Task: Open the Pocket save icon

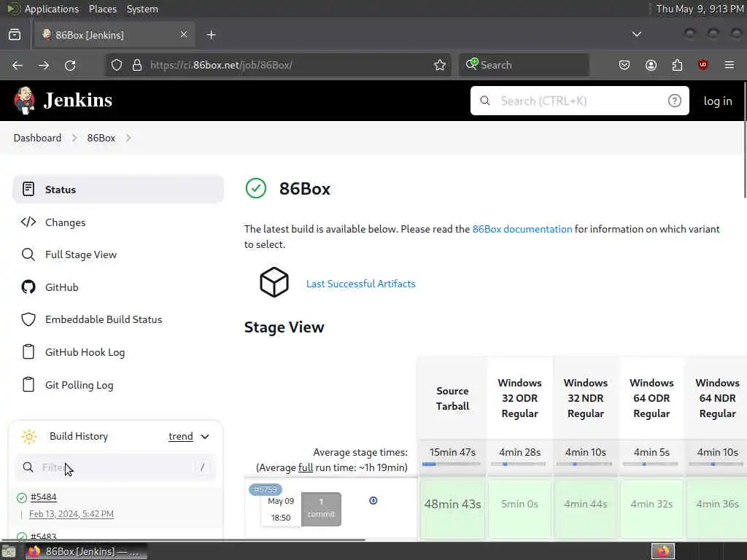Action: pos(624,65)
